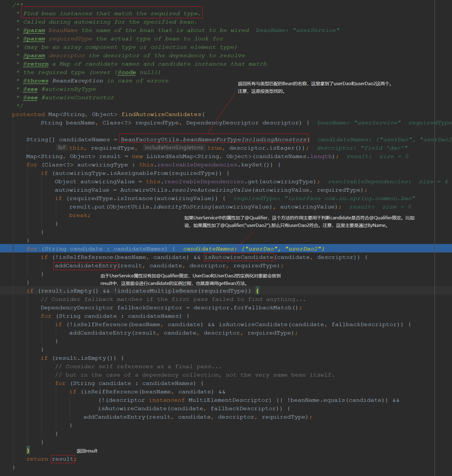The width and height of the screenshot is (452, 476).
Task: Click the debug value '{"userDao", "userDao2"}' on the highlighted line
Action: pyautogui.click(x=283, y=249)
